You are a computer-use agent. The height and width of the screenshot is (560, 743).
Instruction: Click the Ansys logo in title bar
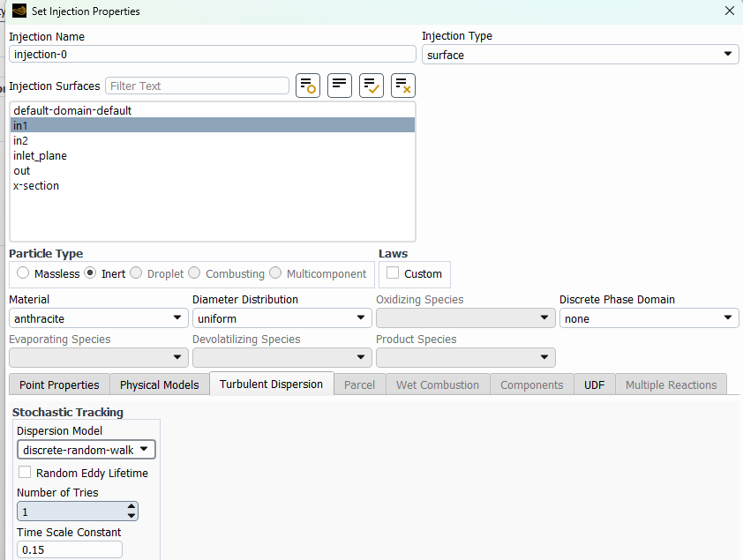(19, 11)
